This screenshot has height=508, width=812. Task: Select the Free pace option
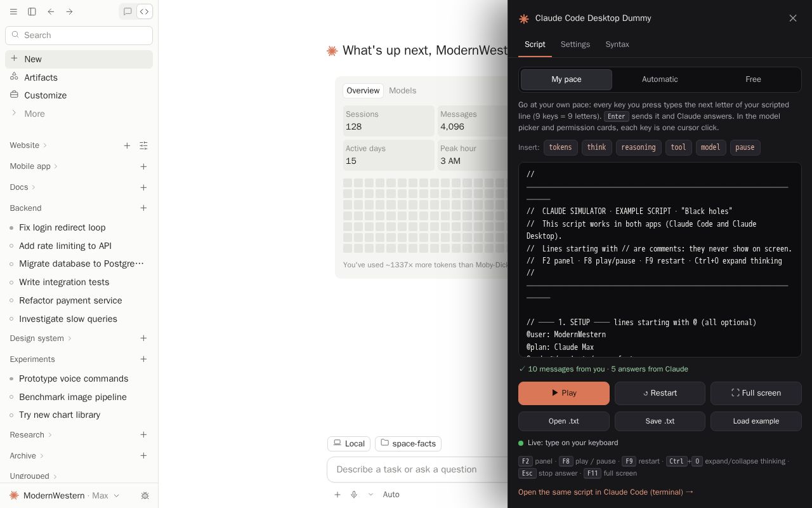pyautogui.click(x=753, y=79)
